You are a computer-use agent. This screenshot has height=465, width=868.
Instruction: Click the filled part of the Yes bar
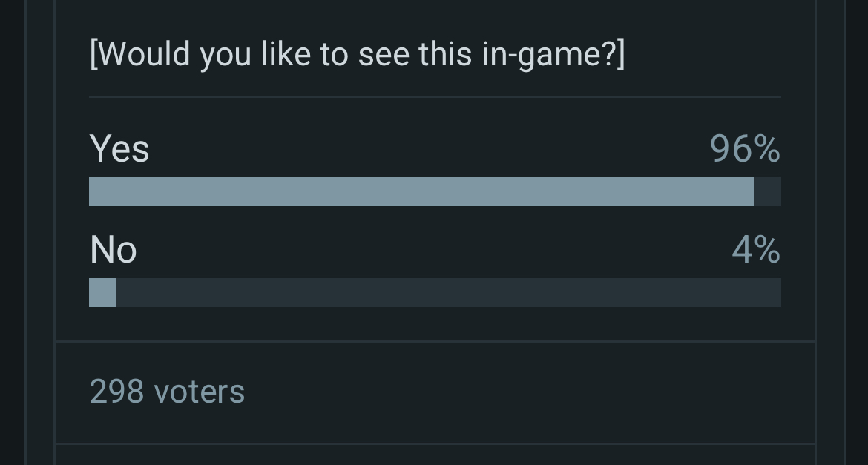pos(421,191)
